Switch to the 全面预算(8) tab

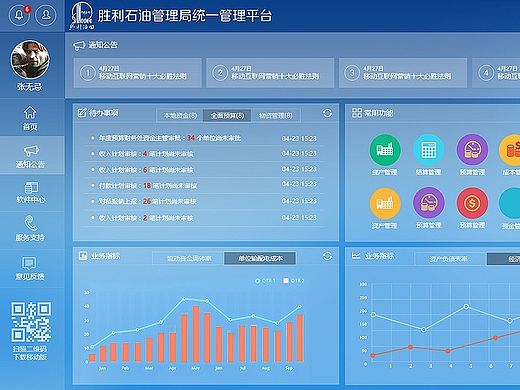point(227,116)
